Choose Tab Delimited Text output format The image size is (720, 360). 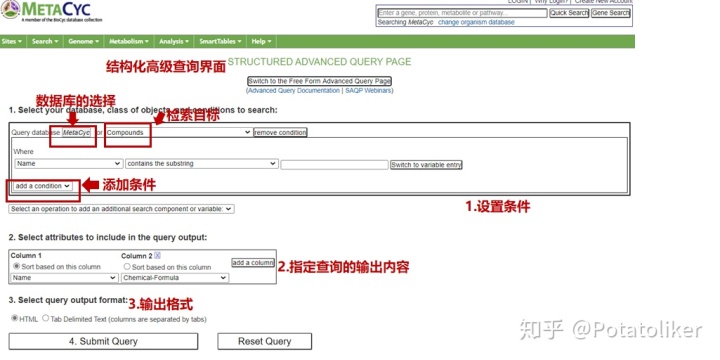45,318
